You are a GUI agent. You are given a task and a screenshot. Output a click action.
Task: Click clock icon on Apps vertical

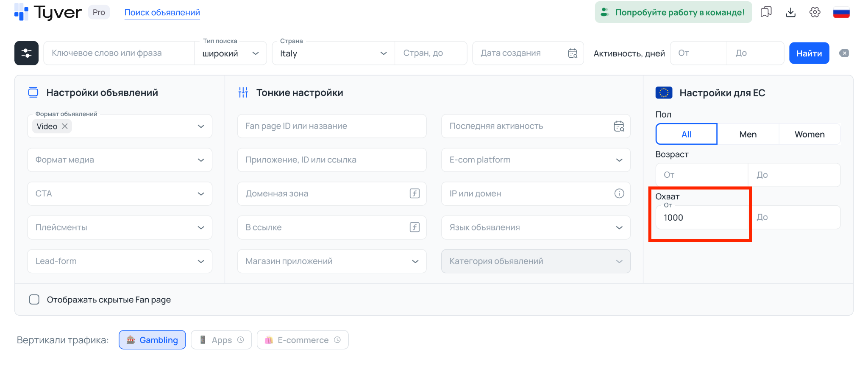pyautogui.click(x=240, y=340)
